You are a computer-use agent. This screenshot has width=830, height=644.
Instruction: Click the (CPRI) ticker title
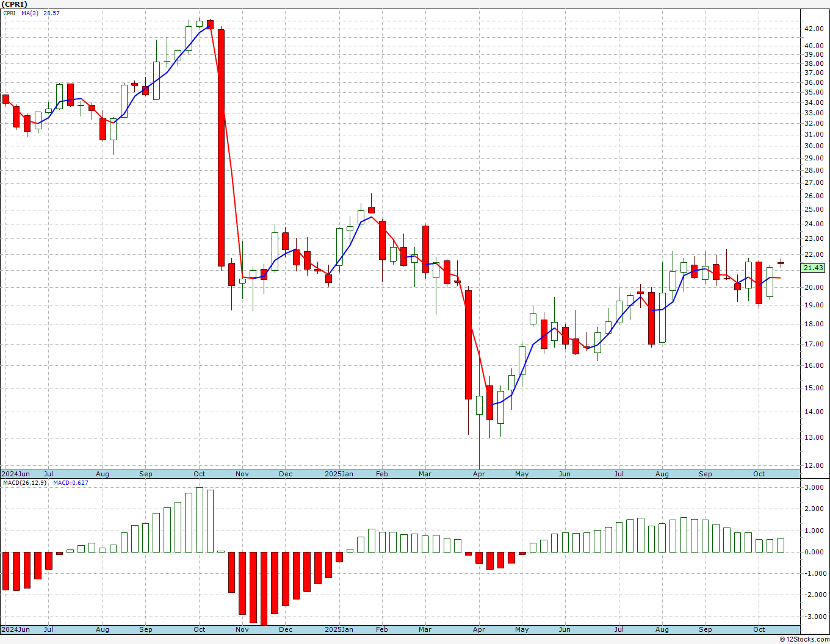(x=14, y=4)
